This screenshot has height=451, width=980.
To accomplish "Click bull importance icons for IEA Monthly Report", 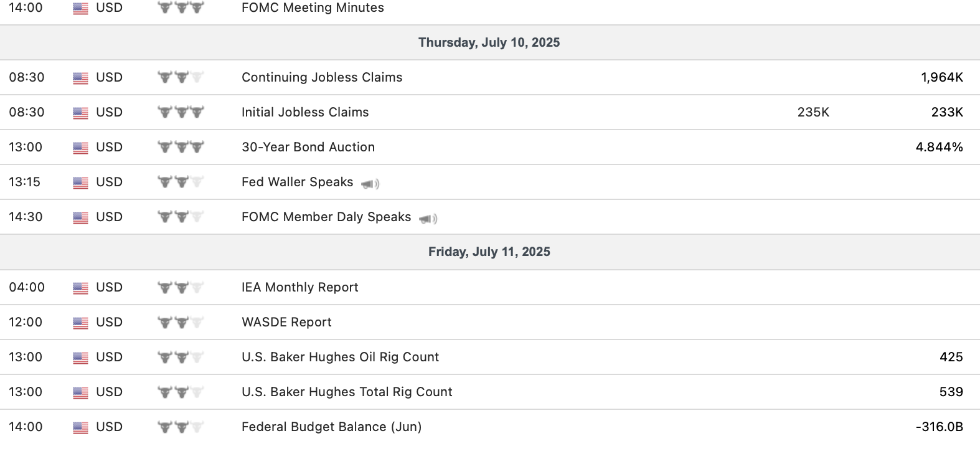I will click(x=181, y=288).
